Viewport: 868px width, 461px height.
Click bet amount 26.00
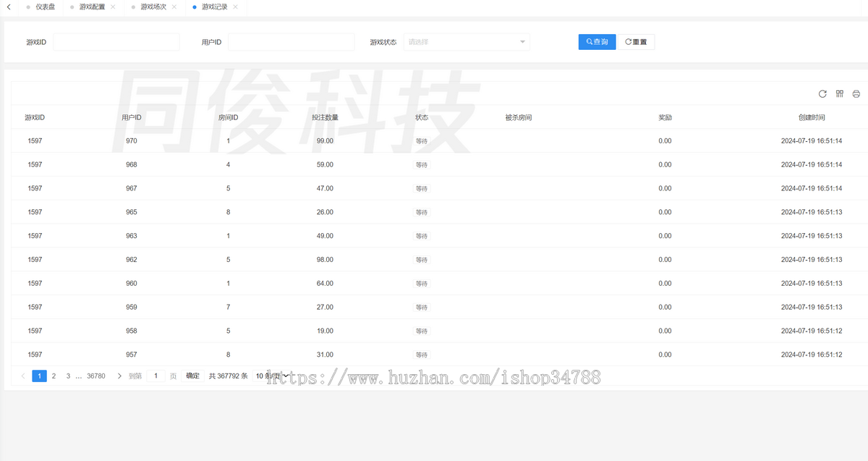(325, 212)
